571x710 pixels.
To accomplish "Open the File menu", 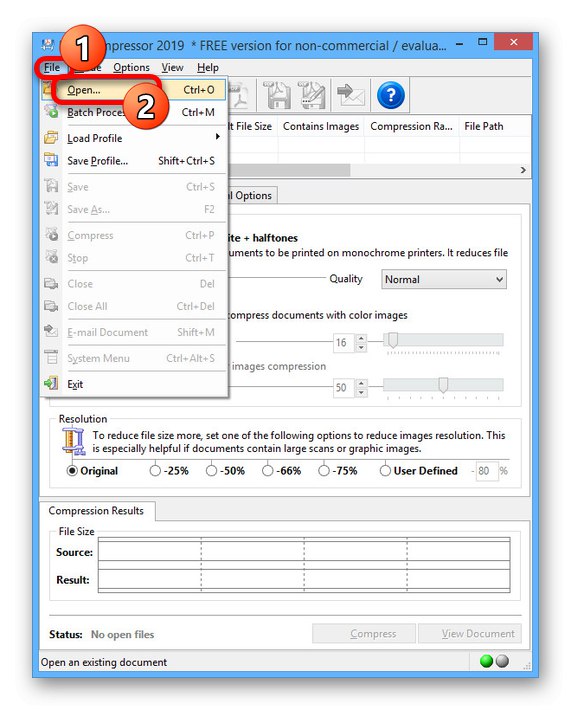I will point(52,67).
